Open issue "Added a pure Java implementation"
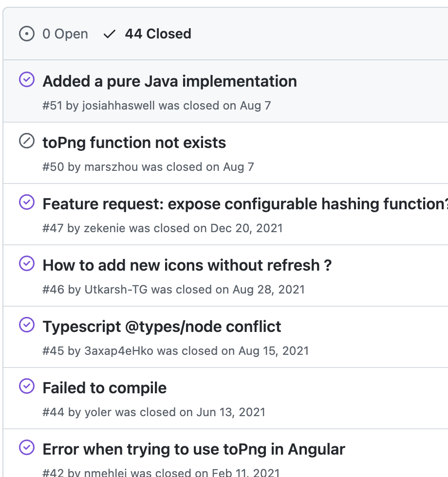 point(169,81)
